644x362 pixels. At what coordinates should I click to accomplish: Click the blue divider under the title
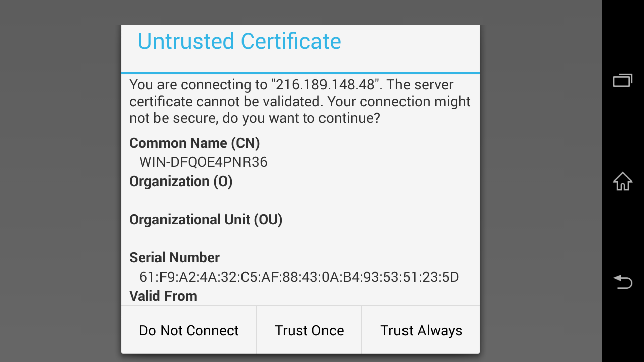click(x=300, y=73)
